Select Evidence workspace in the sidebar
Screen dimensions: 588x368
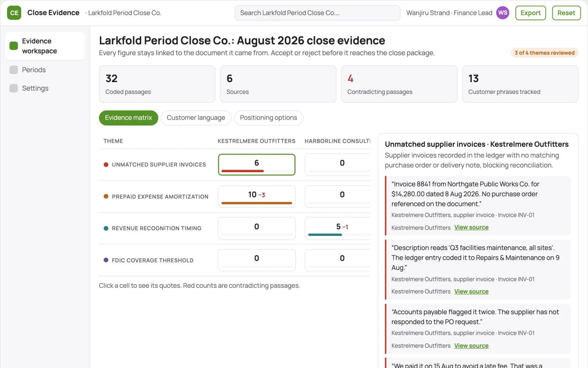tap(45, 46)
